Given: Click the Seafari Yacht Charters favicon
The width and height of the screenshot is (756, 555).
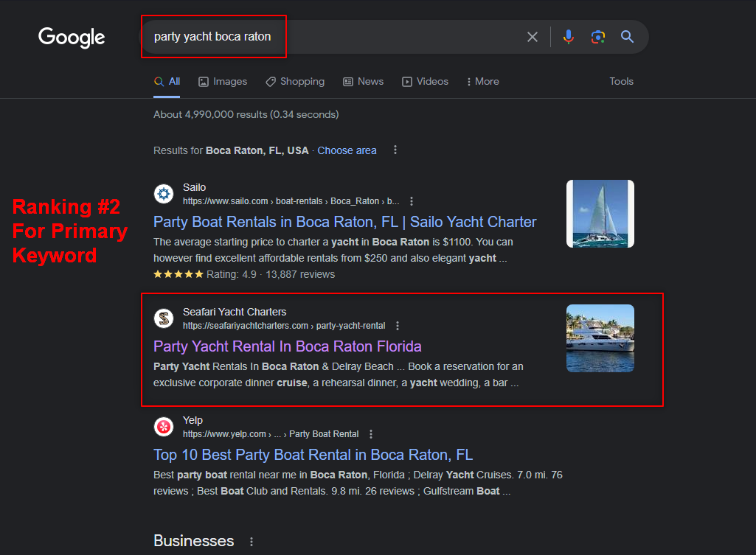Looking at the screenshot, I should (164, 318).
